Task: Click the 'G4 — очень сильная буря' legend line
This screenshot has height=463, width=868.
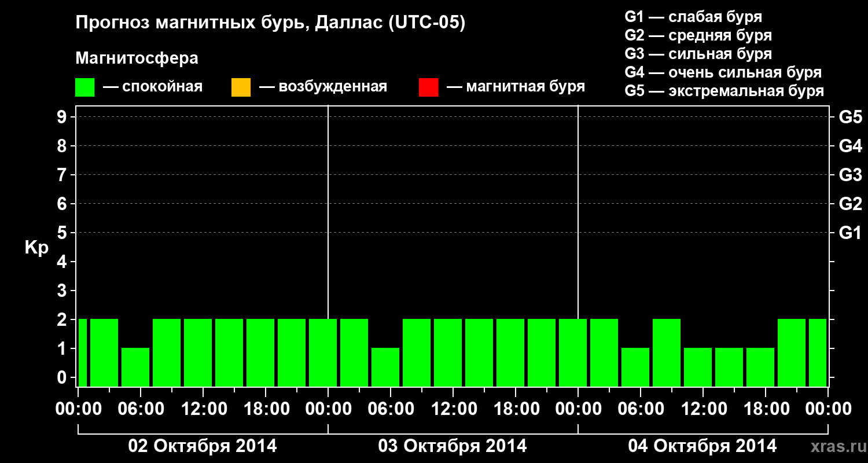Action: coord(723,72)
